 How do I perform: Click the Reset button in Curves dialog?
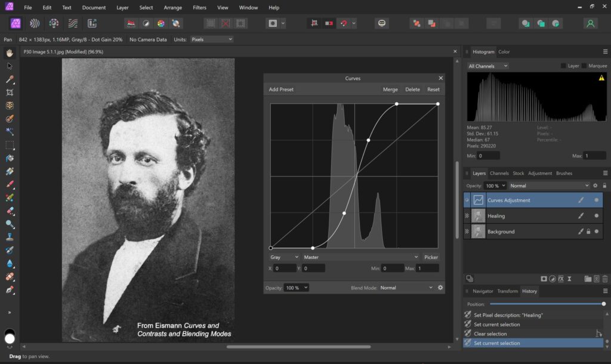coord(433,90)
